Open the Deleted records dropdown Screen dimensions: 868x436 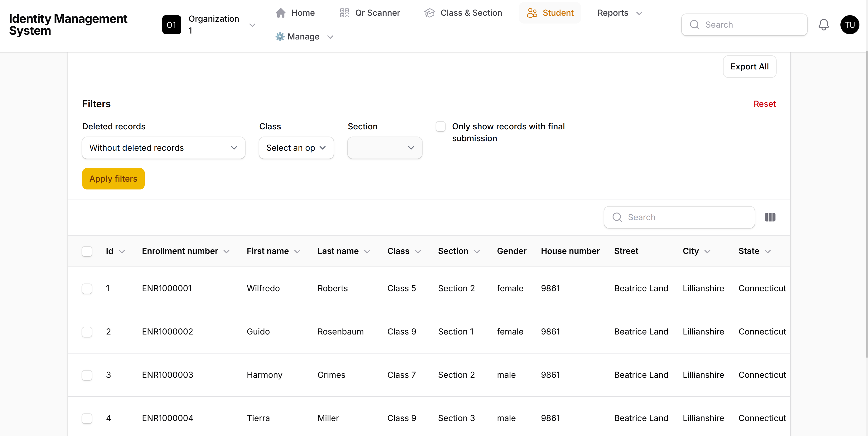(x=163, y=148)
